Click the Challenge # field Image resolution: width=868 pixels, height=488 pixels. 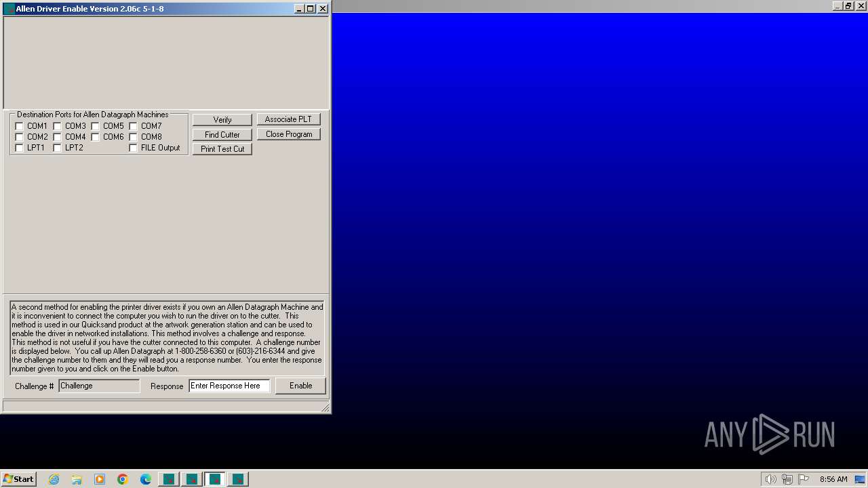[99, 386]
